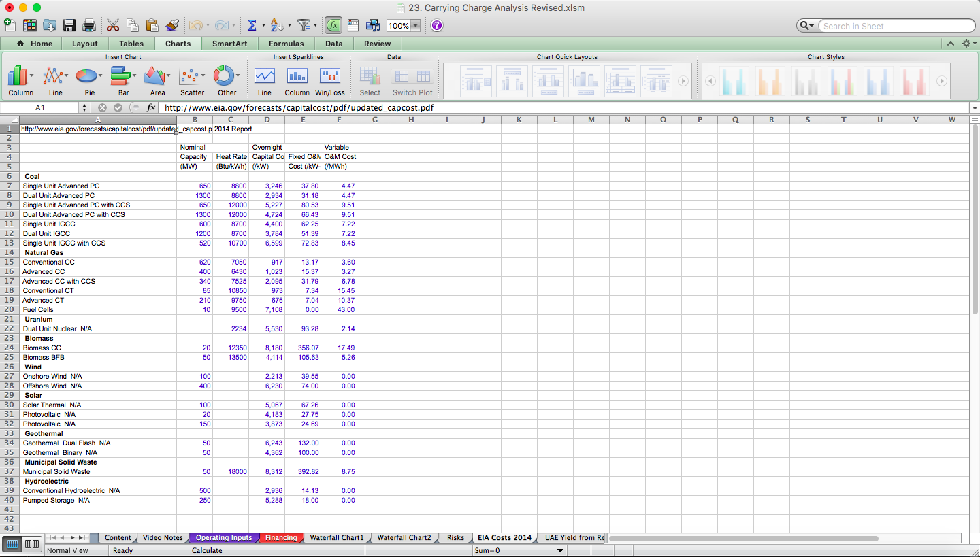The image size is (980, 557).
Task: Insert a Win/Loss sparkline
Action: click(329, 81)
